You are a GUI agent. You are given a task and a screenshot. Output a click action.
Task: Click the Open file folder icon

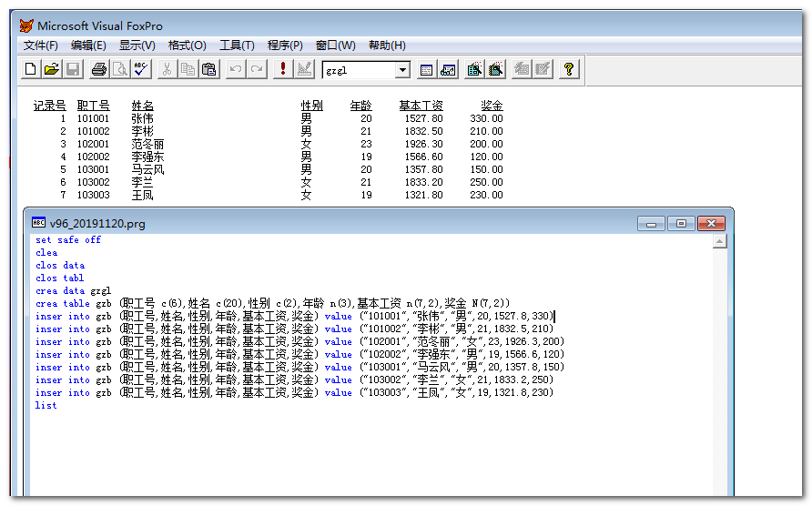[51, 69]
